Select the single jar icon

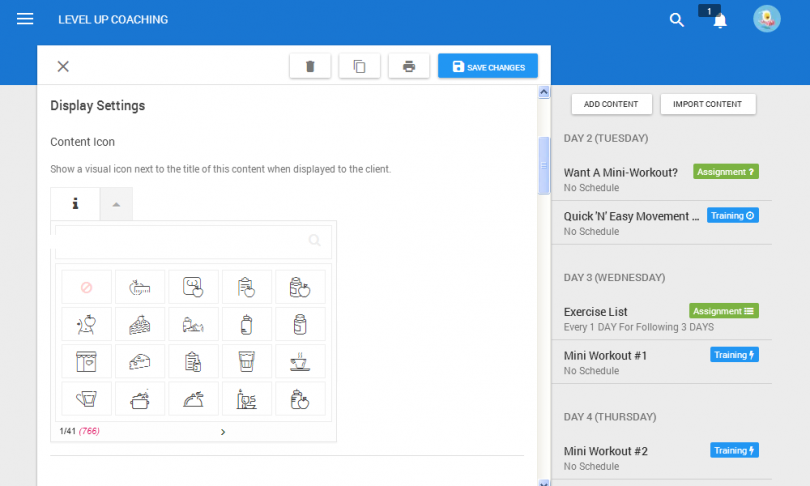(300, 324)
